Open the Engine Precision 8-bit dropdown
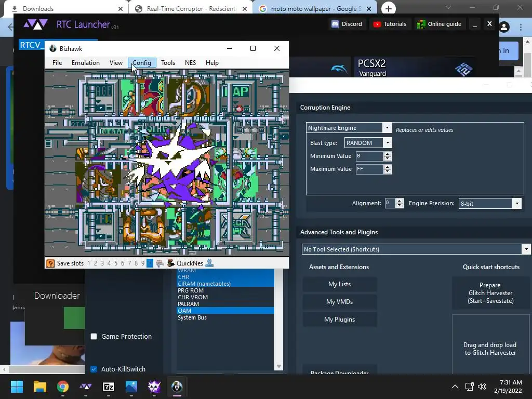Viewport: 532px width, 399px height. 517,203
